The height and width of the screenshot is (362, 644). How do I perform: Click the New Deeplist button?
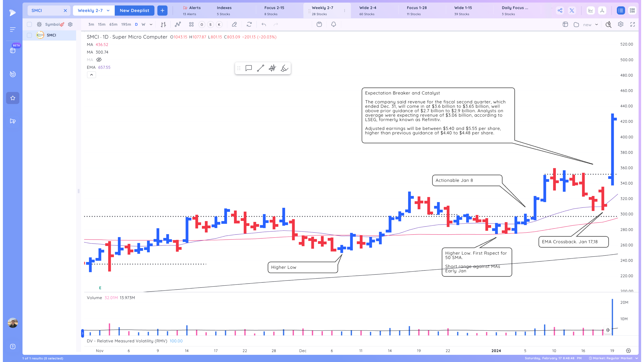click(x=134, y=11)
